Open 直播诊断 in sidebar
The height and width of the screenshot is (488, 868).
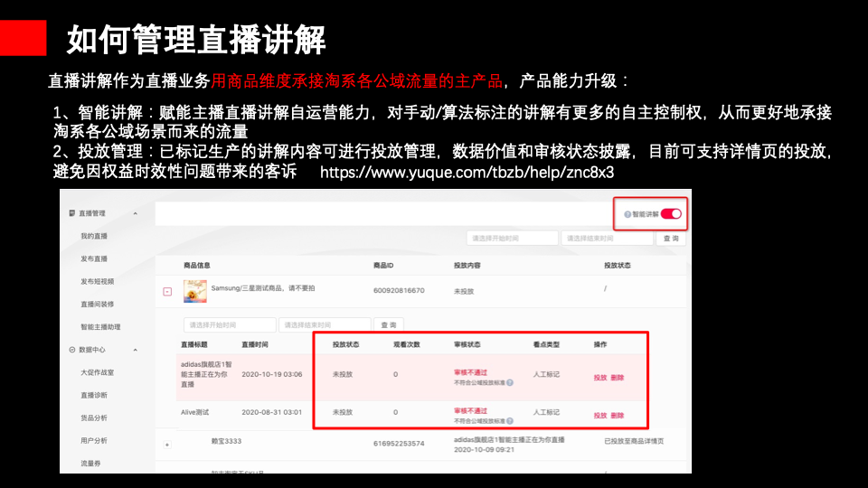click(x=94, y=396)
